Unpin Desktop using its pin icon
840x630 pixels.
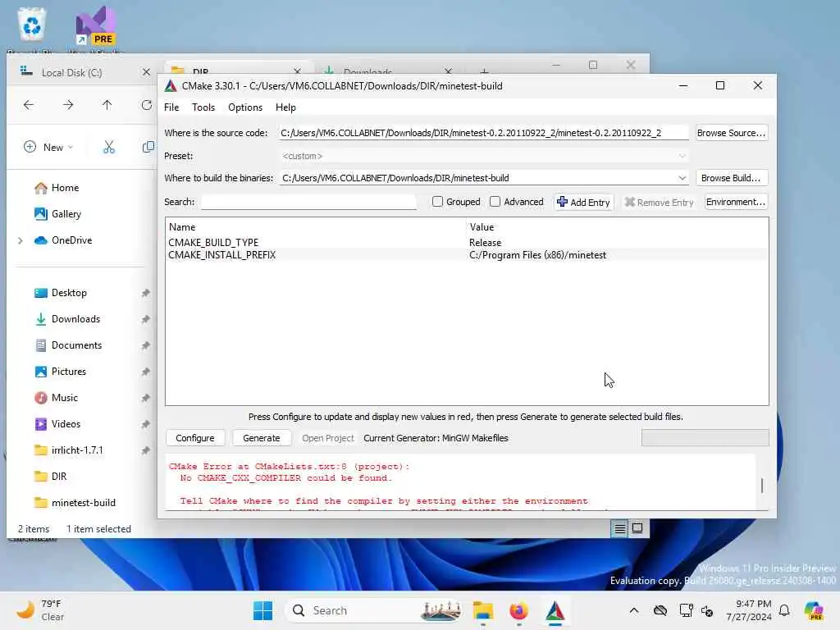pos(146,293)
